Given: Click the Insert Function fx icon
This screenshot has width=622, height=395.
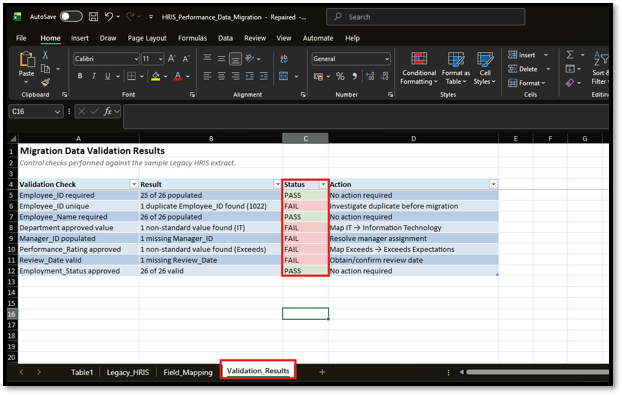Looking at the screenshot, I should pyautogui.click(x=108, y=111).
